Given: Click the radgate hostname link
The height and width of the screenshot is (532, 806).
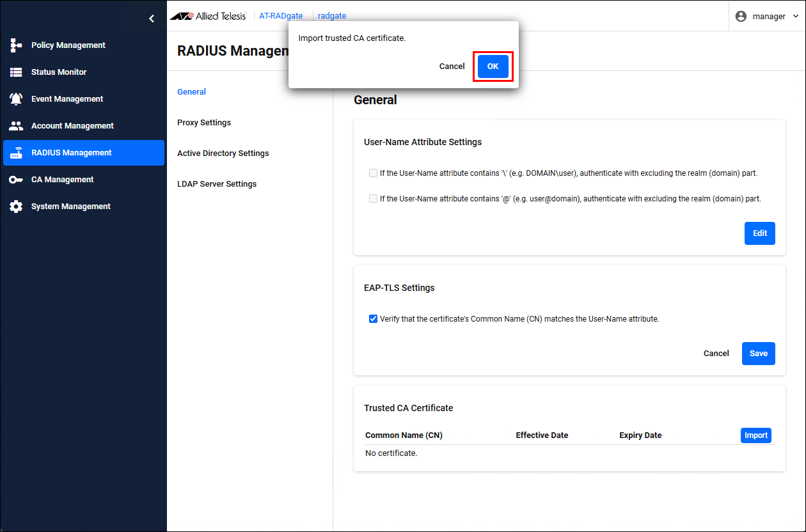Looking at the screenshot, I should pyautogui.click(x=332, y=16).
